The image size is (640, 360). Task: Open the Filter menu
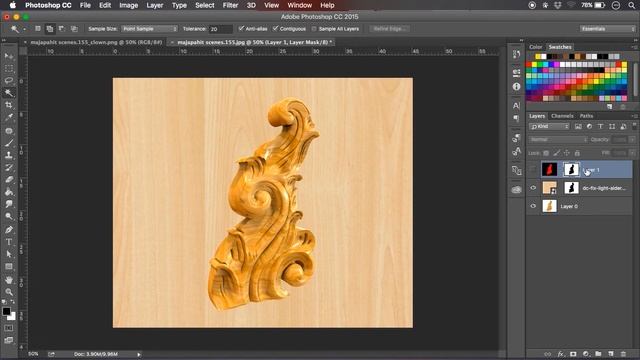pyautogui.click(x=230, y=5)
